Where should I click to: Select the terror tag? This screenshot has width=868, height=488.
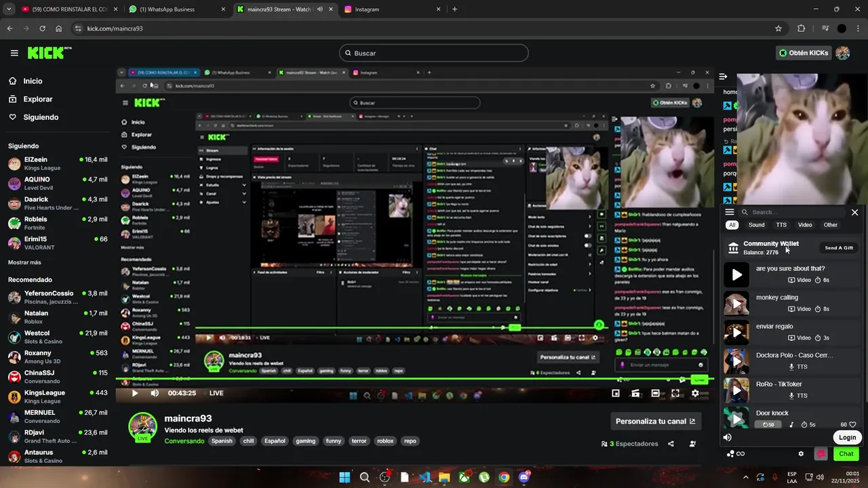pos(359,441)
